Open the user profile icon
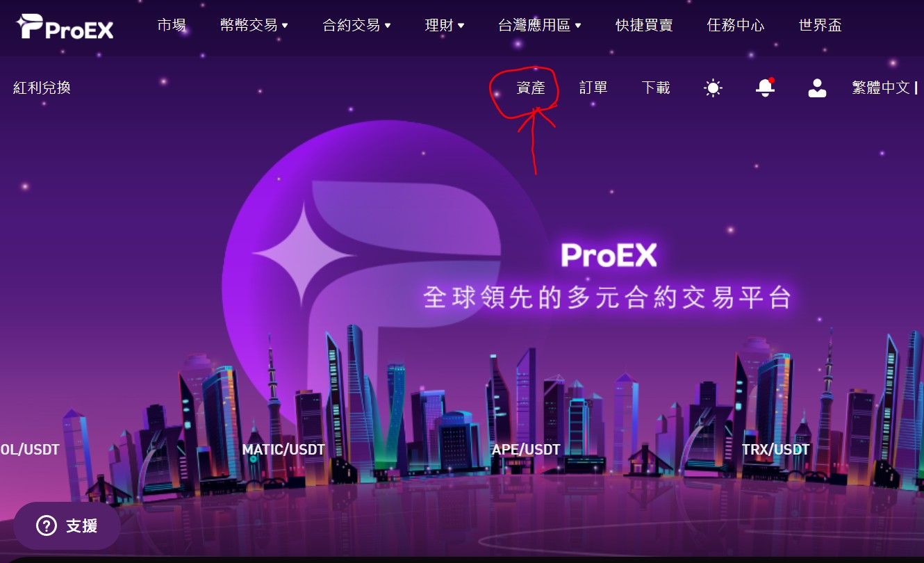This screenshot has height=563, width=924. [817, 88]
